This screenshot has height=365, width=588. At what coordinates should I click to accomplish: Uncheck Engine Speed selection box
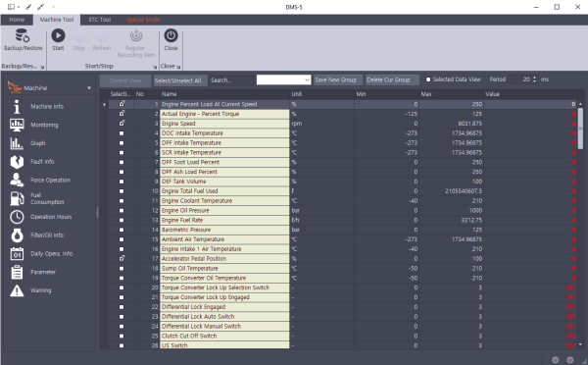[122, 124]
